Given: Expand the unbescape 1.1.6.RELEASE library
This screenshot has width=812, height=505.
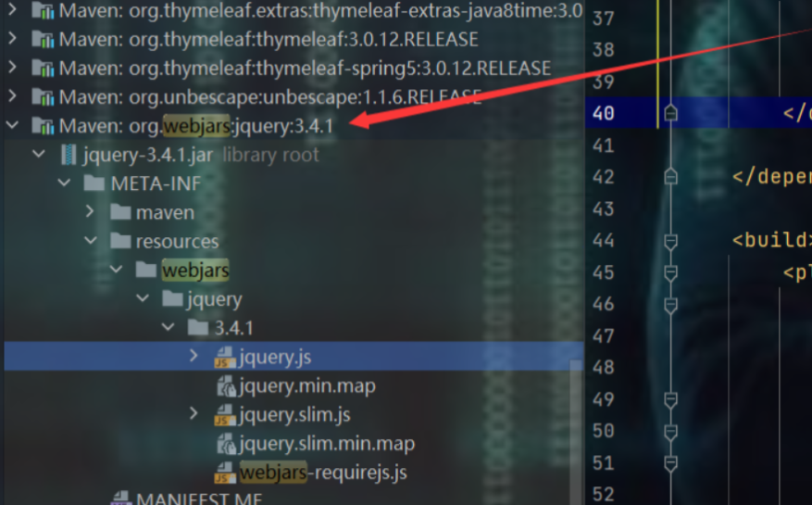Looking at the screenshot, I should (12, 96).
